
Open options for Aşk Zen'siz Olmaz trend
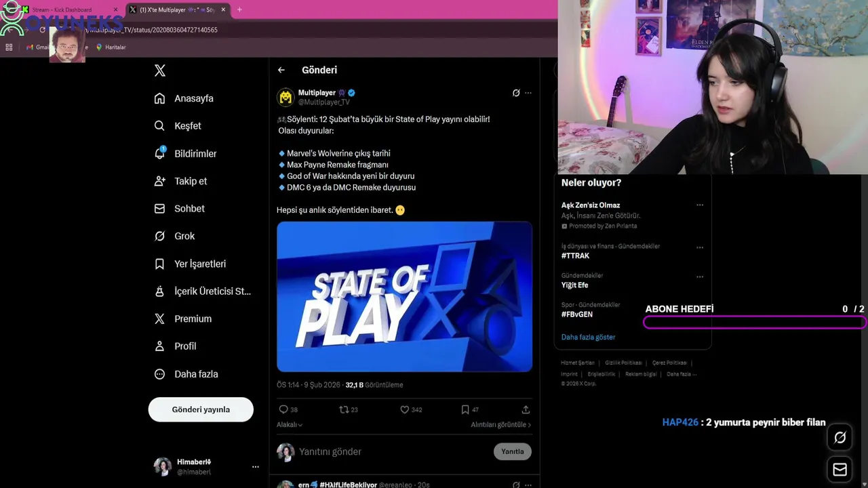point(700,205)
